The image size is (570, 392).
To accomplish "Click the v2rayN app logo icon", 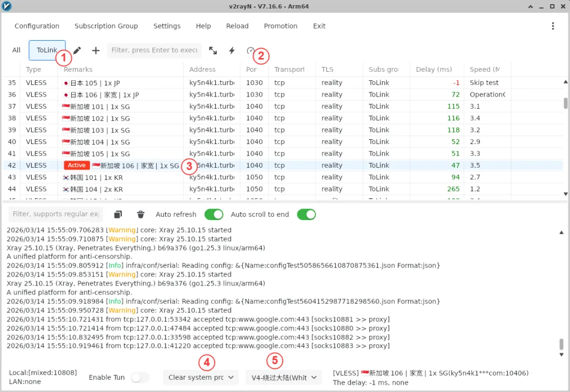I will pyautogui.click(x=6, y=6).
